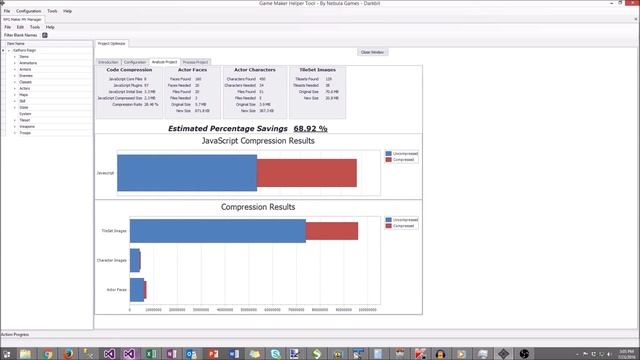Expand the Troops tree node
Screen dimensions: 640x360
15,133
